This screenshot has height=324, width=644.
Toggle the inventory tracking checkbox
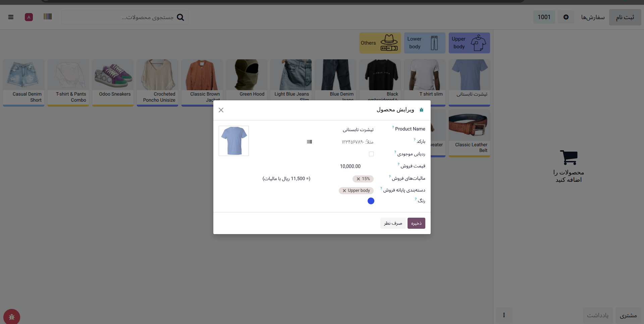(x=371, y=154)
